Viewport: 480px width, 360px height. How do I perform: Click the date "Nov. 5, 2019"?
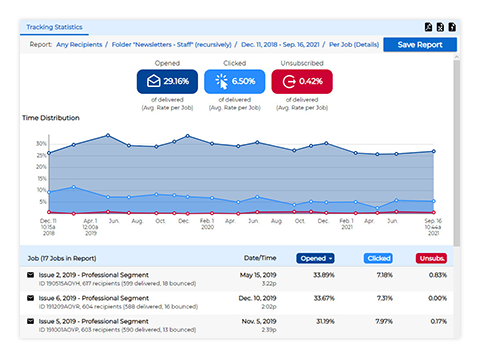259,321
